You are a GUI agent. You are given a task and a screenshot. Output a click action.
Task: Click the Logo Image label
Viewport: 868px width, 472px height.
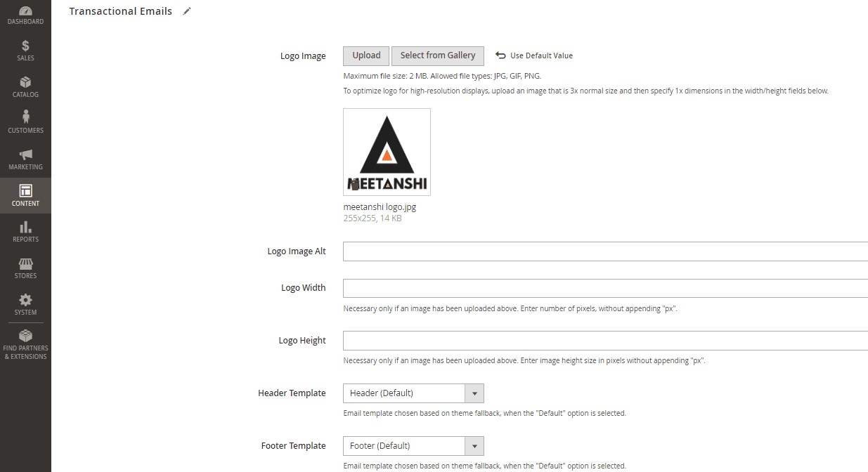[x=303, y=56]
